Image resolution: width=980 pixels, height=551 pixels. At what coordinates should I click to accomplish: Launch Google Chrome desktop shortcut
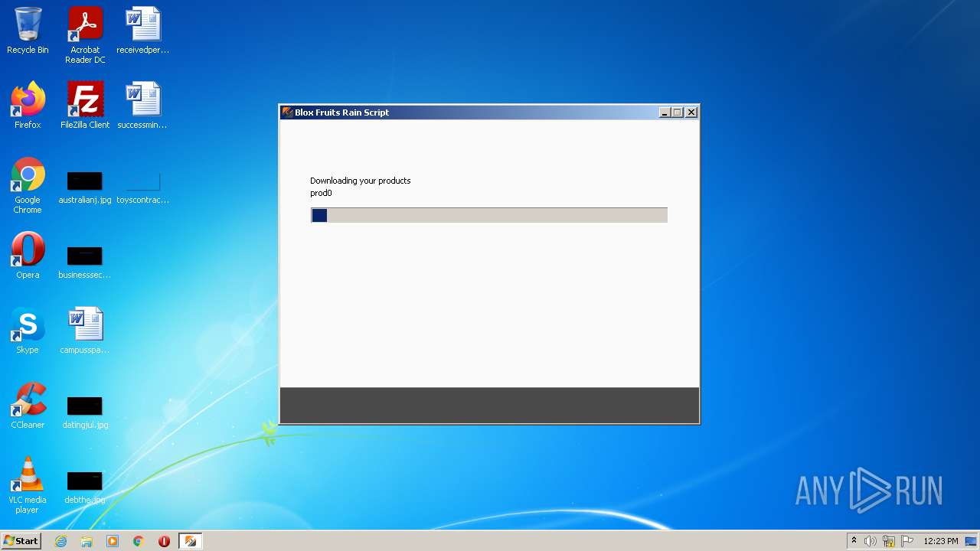pos(28,185)
